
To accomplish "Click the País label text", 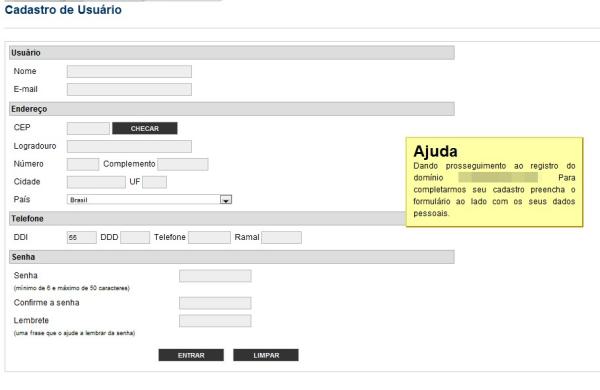I will tap(22, 199).
